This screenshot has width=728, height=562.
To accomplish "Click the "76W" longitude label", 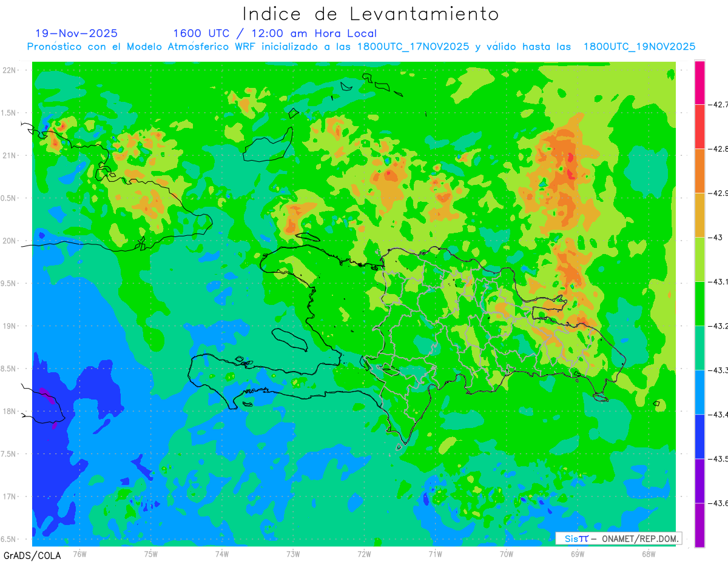I will point(80,554).
